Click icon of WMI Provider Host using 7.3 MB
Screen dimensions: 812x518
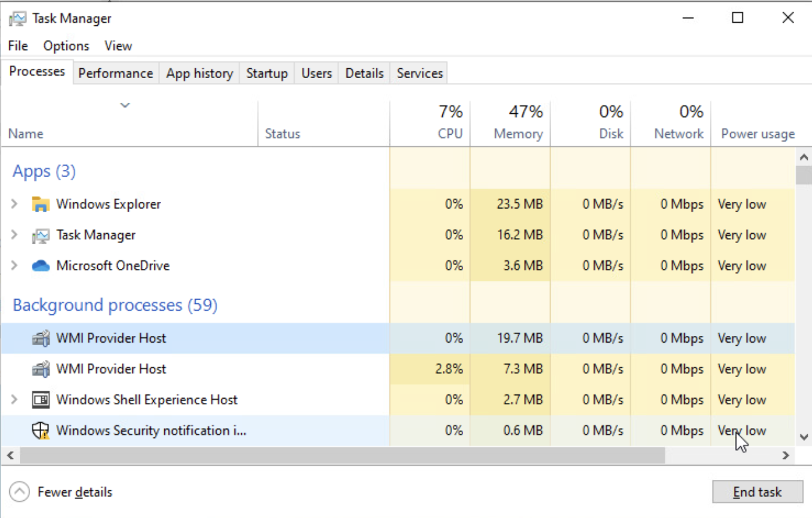click(x=41, y=369)
